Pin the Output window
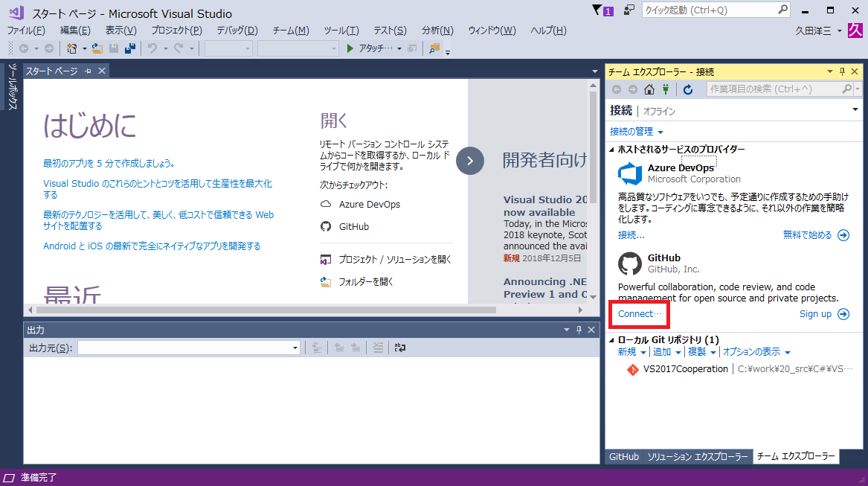This screenshot has height=486, width=868. coord(577,329)
